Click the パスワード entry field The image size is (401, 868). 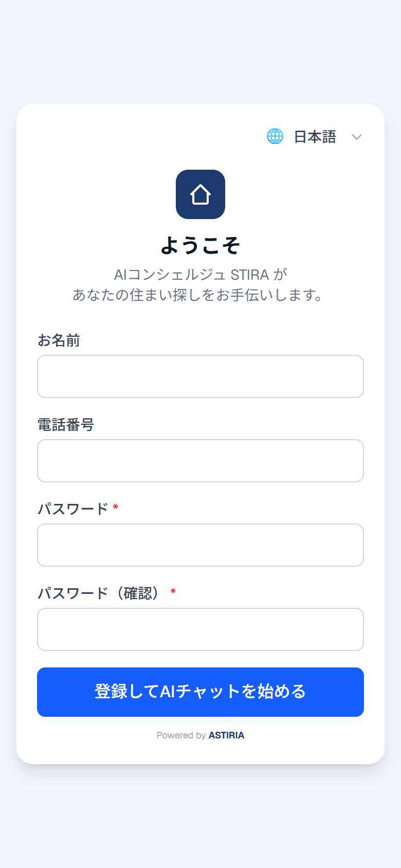tap(200, 545)
